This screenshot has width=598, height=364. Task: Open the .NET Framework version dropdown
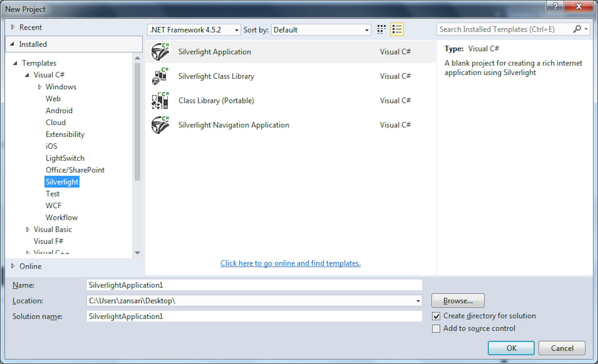(194, 30)
